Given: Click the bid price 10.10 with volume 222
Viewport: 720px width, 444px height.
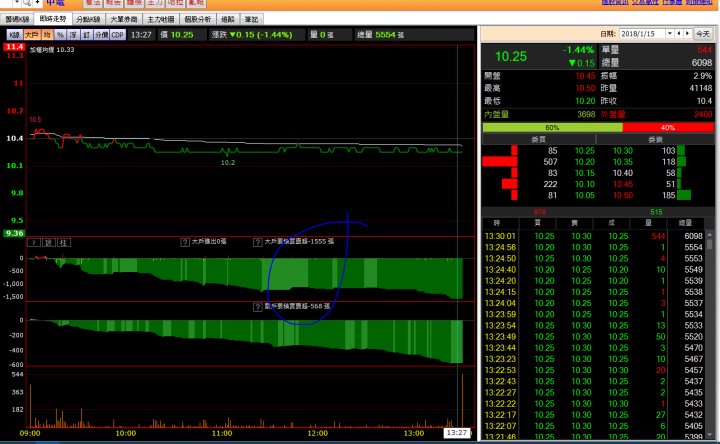Looking at the screenshot, I should (585, 184).
